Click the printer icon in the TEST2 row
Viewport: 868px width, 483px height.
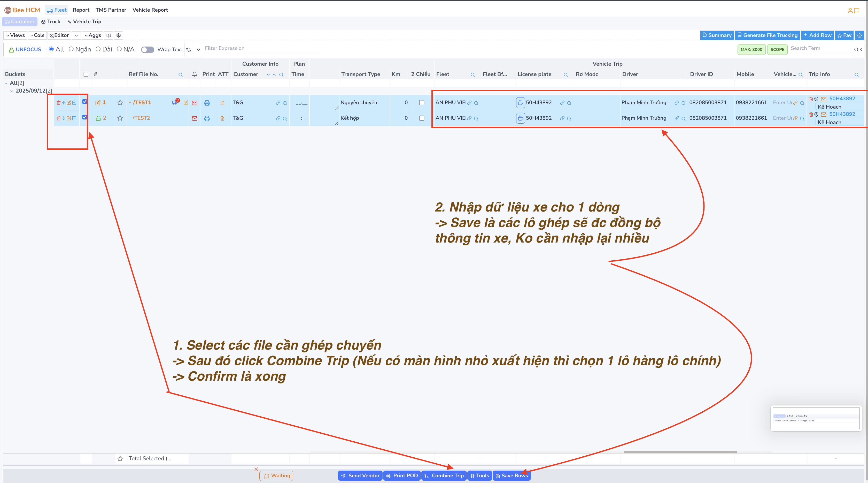click(x=207, y=118)
